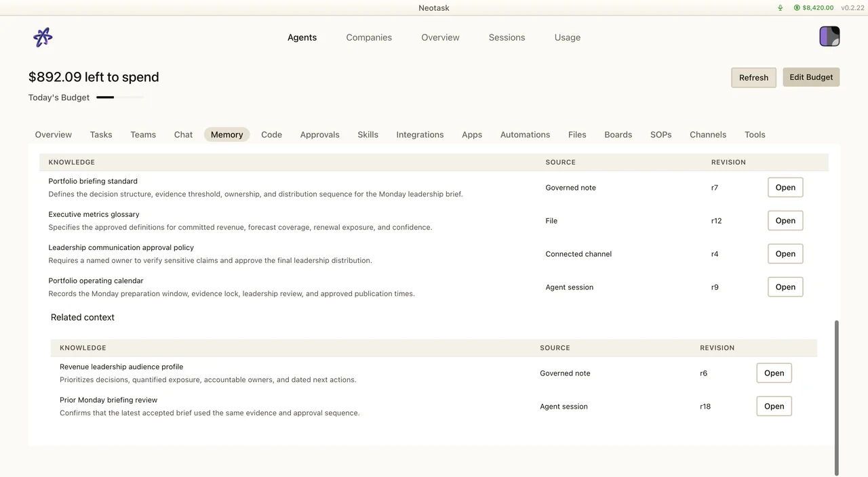This screenshot has height=477, width=868.
Task: Switch to the Skills tab
Action: pos(368,134)
